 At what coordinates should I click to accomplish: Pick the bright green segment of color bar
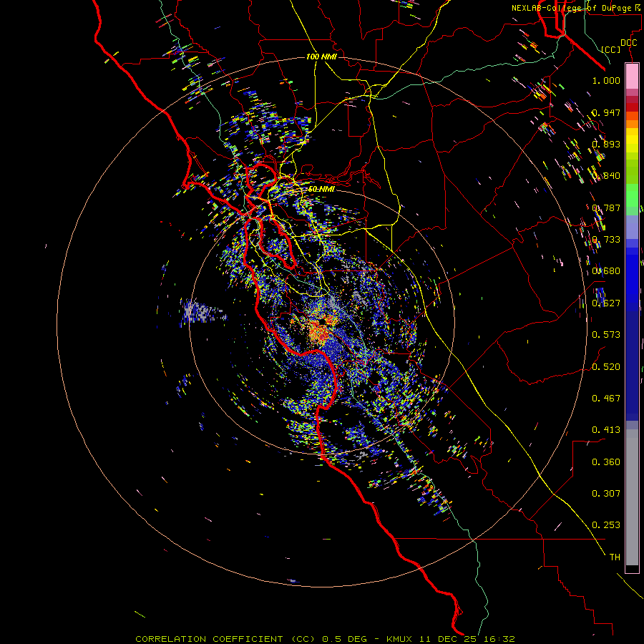[632, 195]
